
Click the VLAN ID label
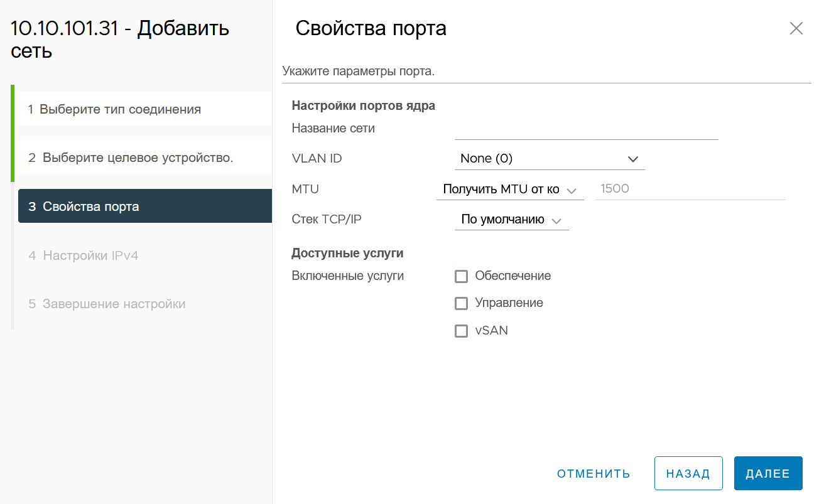[x=317, y=158]
